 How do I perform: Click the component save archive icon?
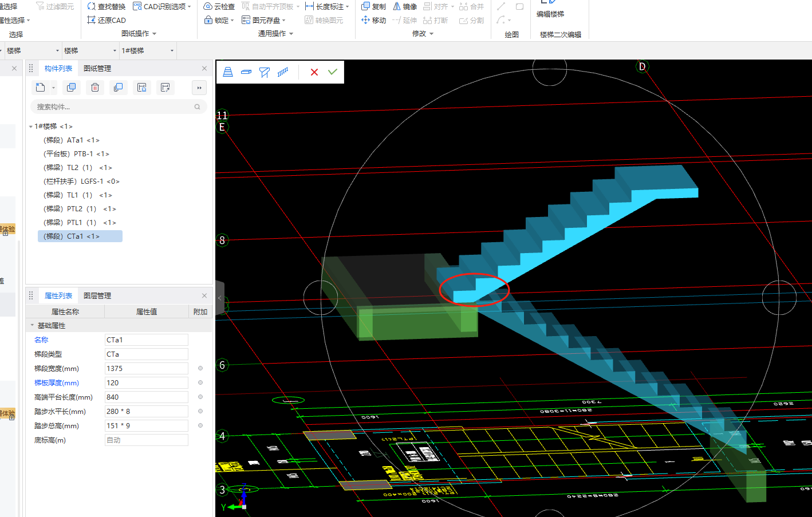[x=141, y=88]
